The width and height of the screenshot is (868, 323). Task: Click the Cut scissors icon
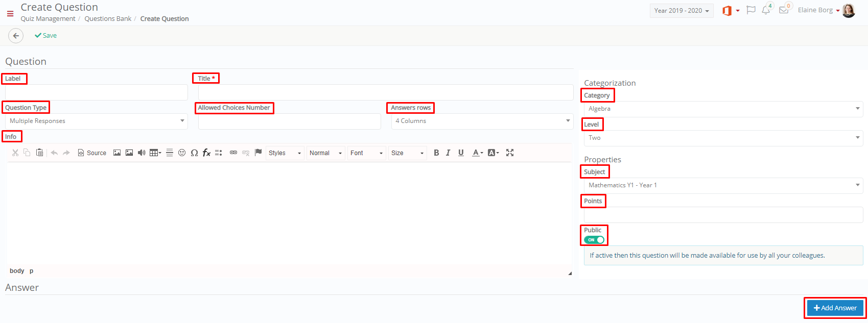click(15, 153)
